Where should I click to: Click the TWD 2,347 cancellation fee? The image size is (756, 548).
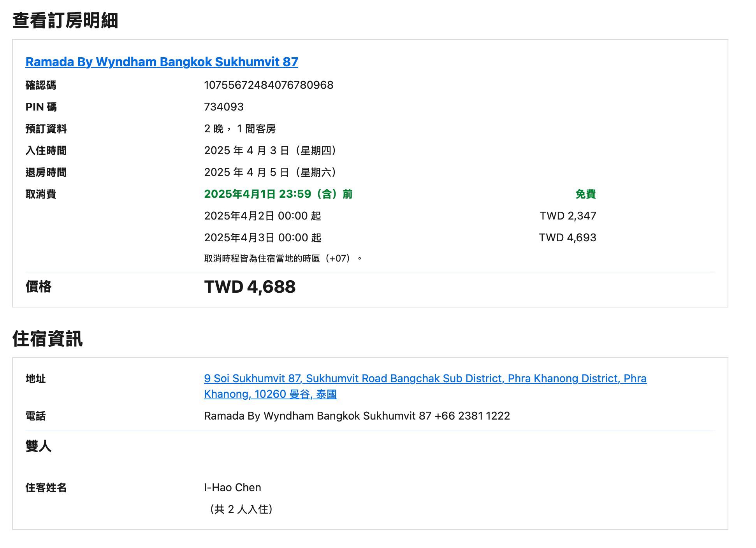tap(568, 216)
